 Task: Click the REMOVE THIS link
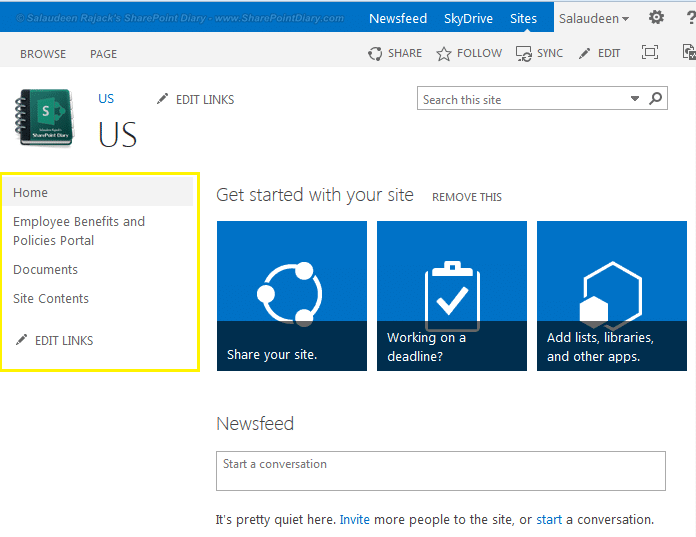[467, 197]
